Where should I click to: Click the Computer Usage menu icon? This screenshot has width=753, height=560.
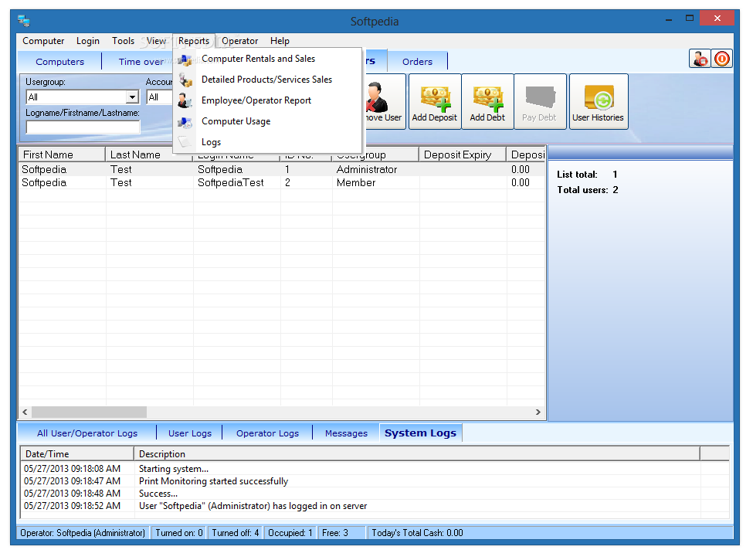(185, 122)
